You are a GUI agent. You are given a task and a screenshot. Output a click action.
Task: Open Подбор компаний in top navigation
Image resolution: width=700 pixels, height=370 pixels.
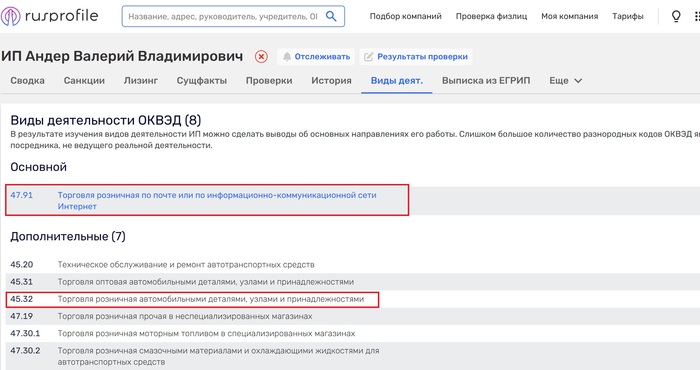tap(405, 16)
